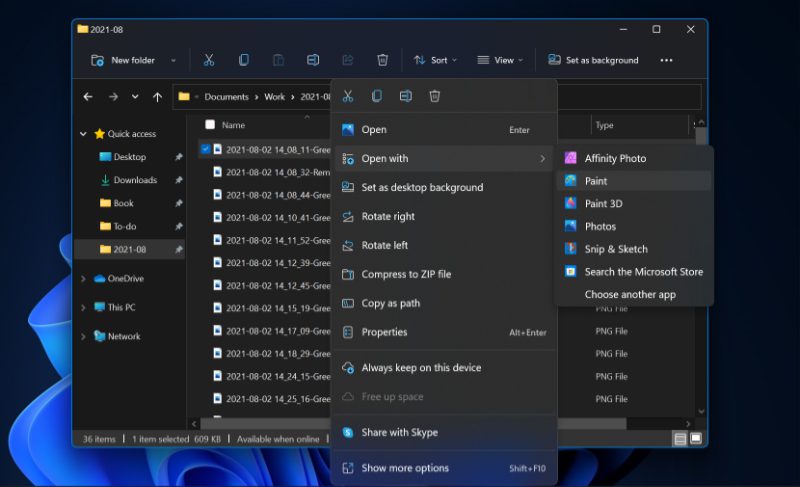
Task: Click the Up arrow navigation button
Action: [x=157, y=97]
